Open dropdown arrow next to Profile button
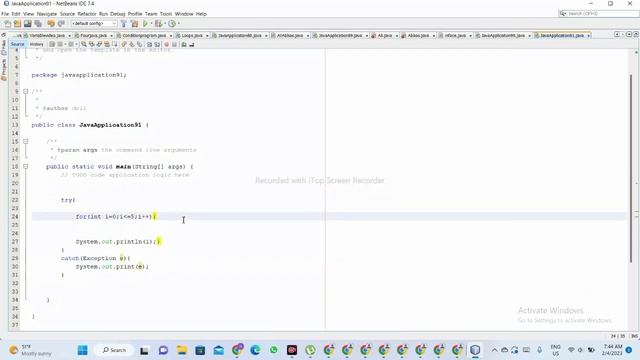 pyautogui.click(x=178, y=24)
